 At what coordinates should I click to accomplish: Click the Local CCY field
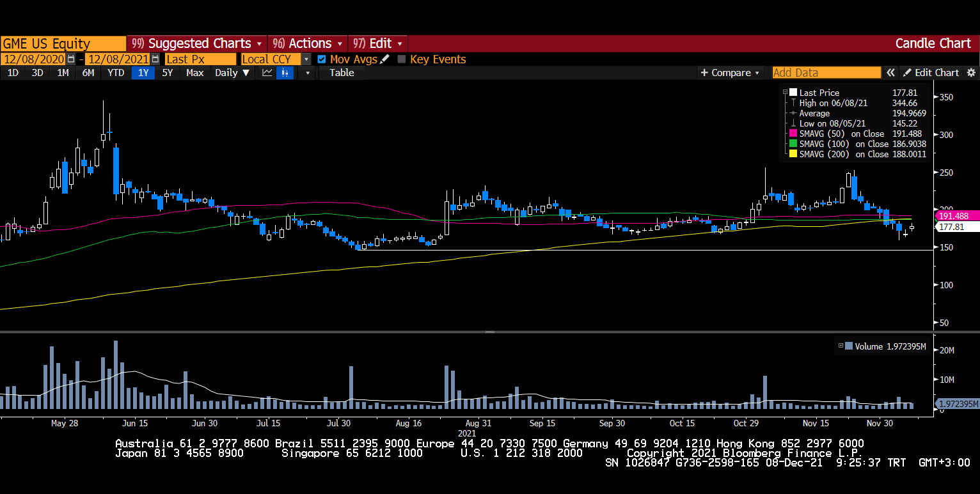(x=271, y=59)
